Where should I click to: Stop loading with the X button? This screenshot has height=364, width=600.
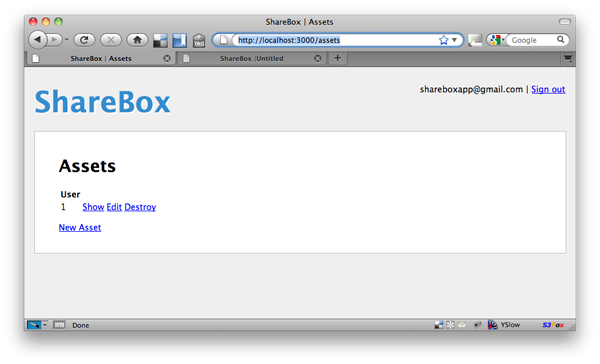click(111, 39)
